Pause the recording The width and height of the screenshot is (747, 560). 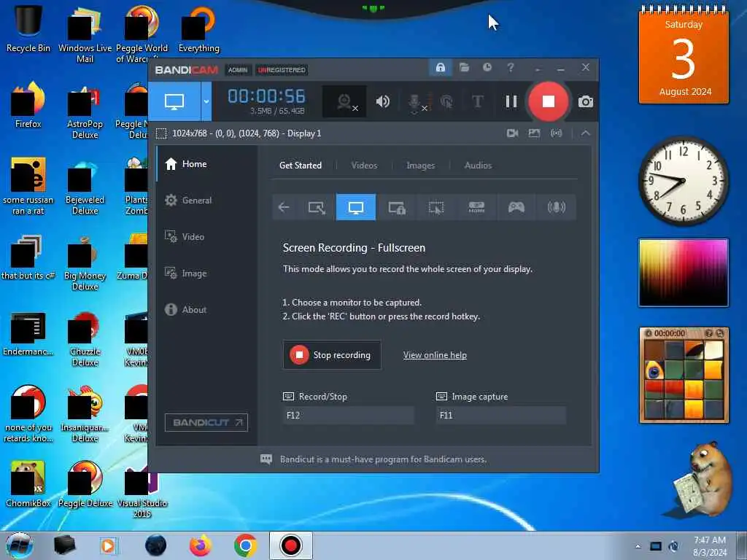(511, 101)
